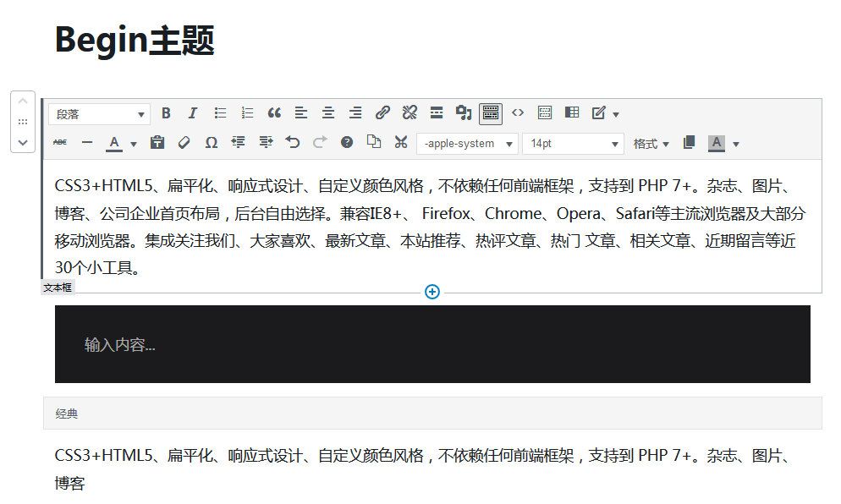Toggle center text alignment
841x504 pixels.
pyautogui.click(x=327, y=112)
